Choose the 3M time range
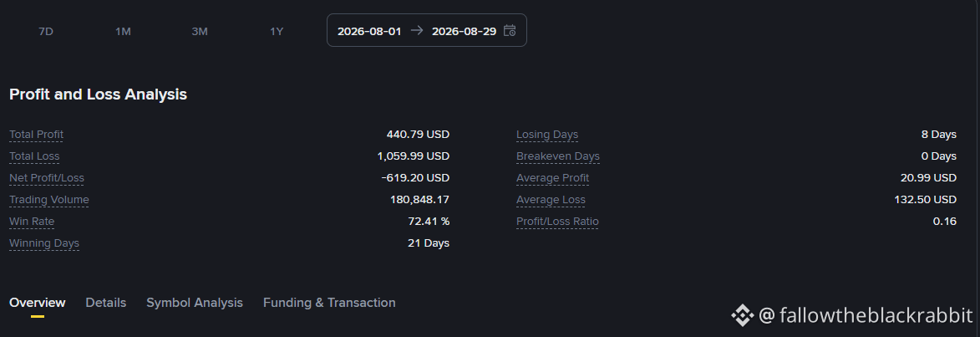Viewport: 980px width, 337px height. point(200,31)
